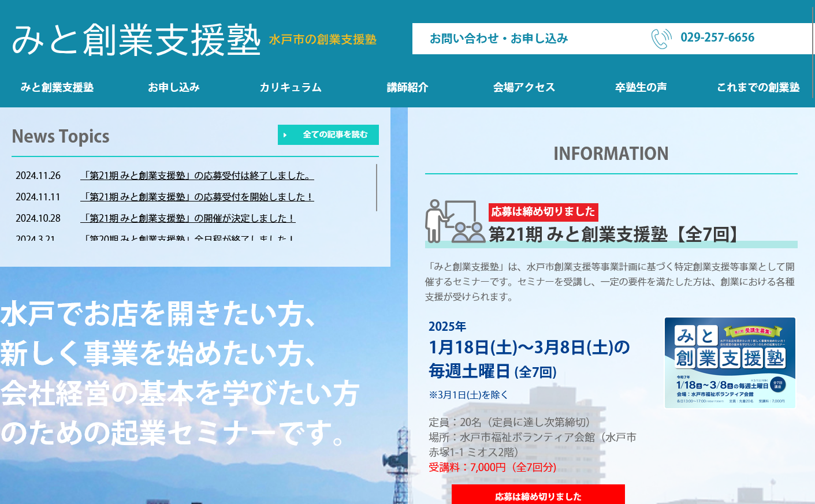Open the 講師紹介 menu item
Image resolution: width=815 pixels, height=504 pixels.
(x=407, y=87)
